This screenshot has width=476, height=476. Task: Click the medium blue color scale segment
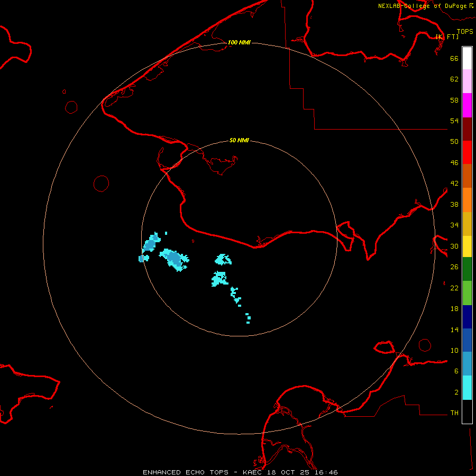[x=467, y=340]
